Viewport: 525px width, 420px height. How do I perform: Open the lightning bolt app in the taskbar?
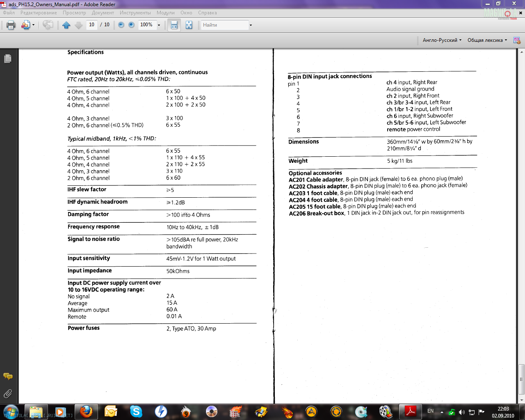click(161, 411)
